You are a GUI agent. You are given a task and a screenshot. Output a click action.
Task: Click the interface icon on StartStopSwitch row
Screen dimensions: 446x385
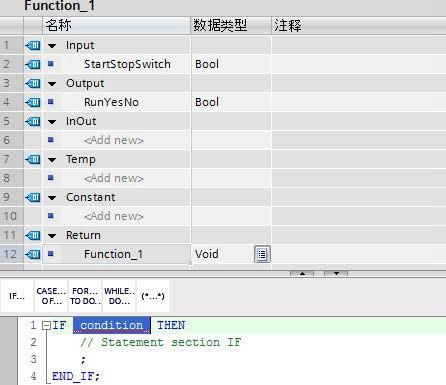tap(33, 64)
